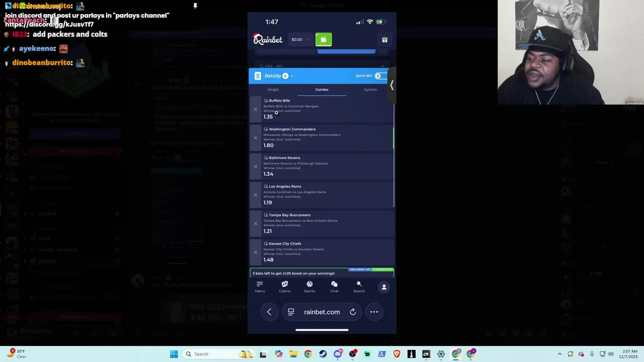
Task: Click the side panel collapse chevron
Action: click(392, 85)
